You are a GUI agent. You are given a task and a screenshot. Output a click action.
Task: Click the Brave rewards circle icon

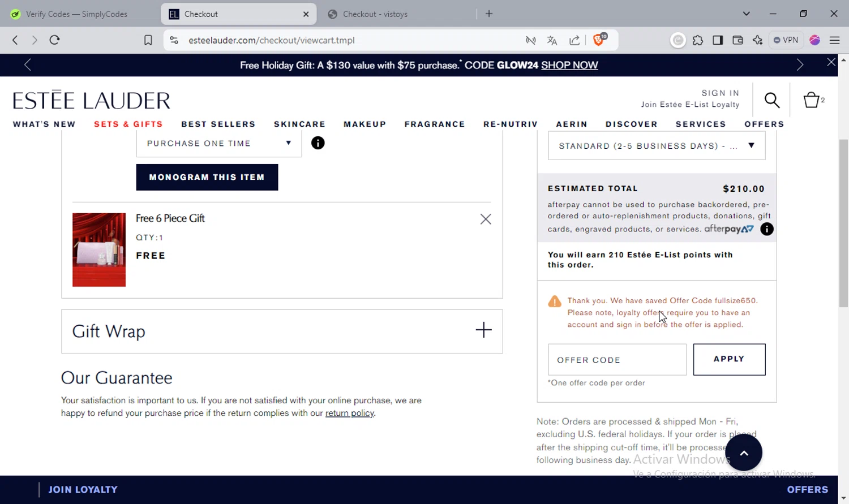tap(678, 40)
